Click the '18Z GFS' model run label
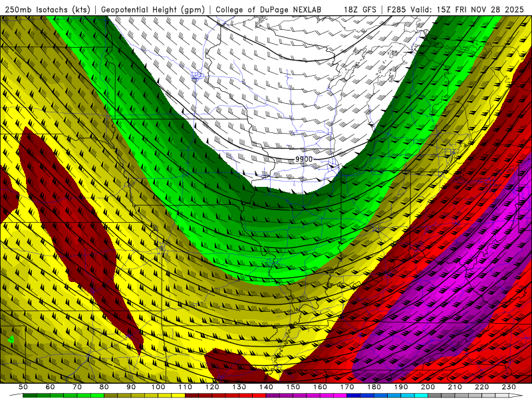Image resolution: width=532 pixels, height=399 pixels. pos(360,9)
